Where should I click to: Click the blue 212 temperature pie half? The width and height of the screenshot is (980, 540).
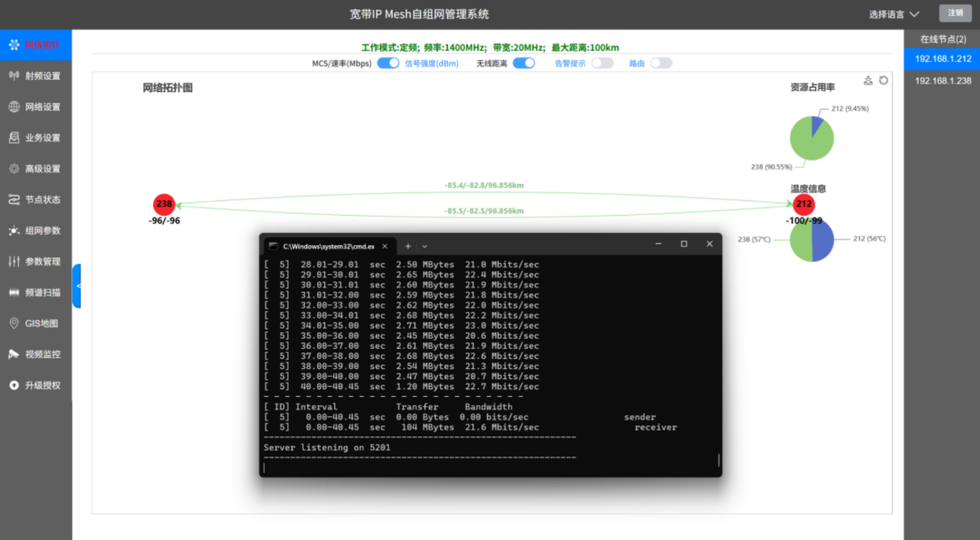point(823,240)
